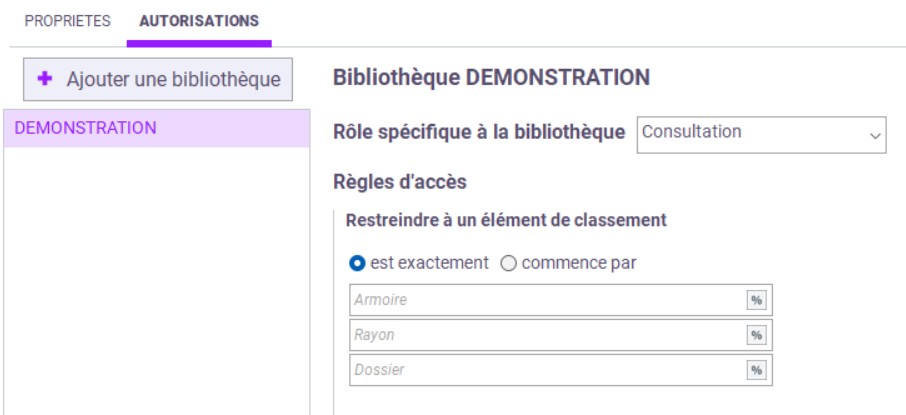Click the purple plus icon
906x415 pixels.
[x=45, y=79]
